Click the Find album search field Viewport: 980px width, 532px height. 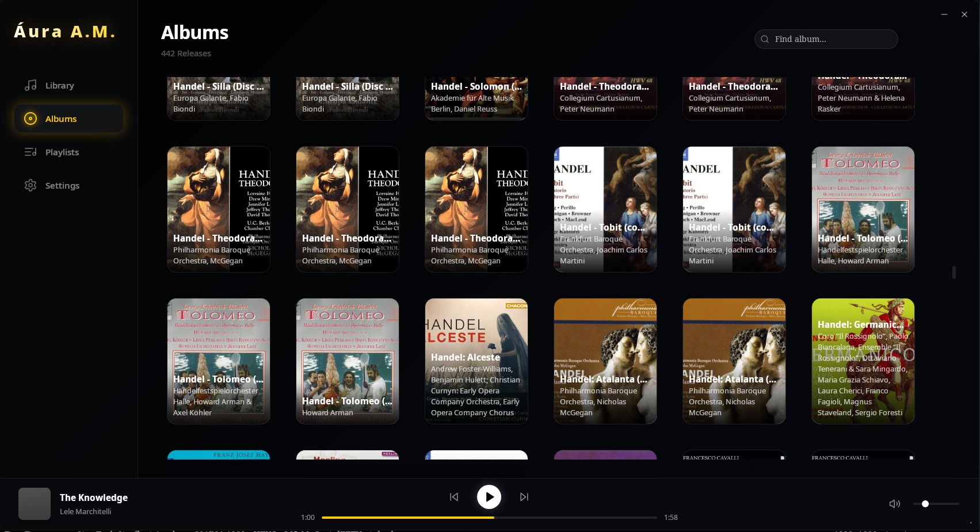[826, 39]
